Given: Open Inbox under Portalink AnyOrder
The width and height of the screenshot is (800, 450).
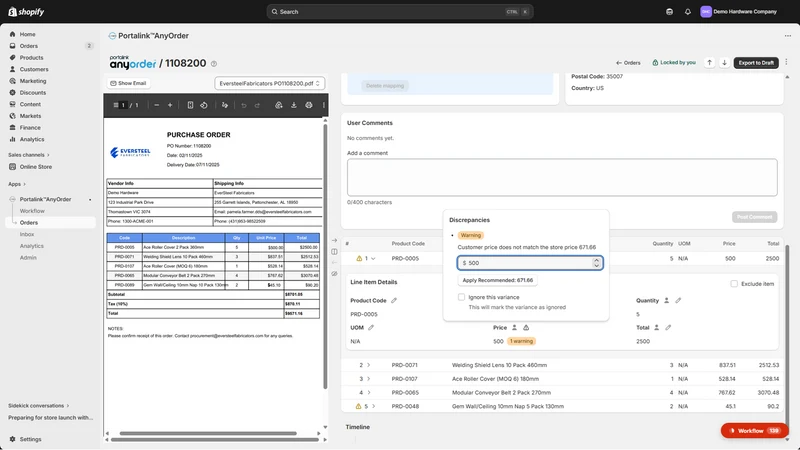Looking at the screenshot, I should click(27, 235).
